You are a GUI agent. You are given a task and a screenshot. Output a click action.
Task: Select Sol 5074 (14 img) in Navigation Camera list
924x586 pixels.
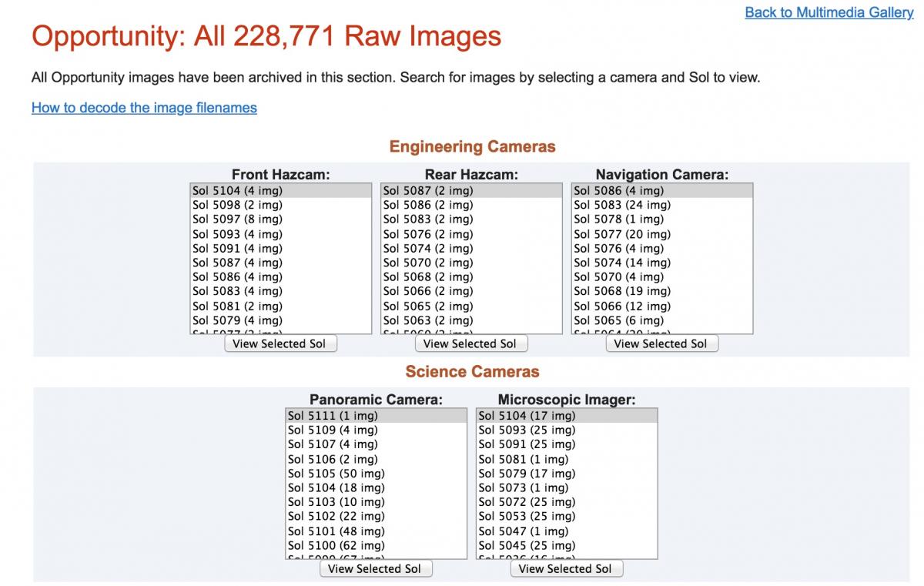pyautogui.click(x=661, y=263)
